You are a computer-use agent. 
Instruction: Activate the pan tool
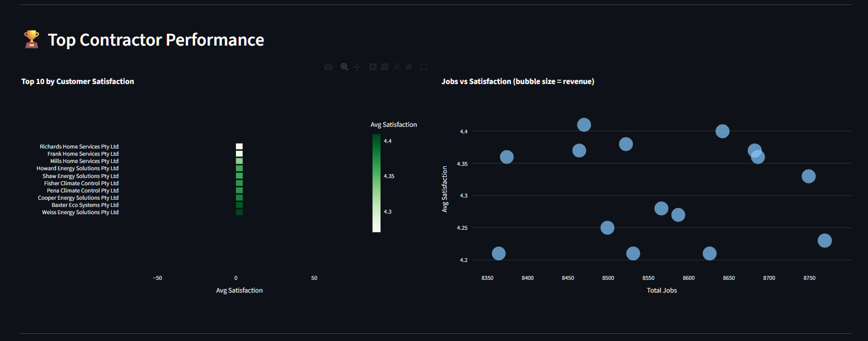(356, 67)
